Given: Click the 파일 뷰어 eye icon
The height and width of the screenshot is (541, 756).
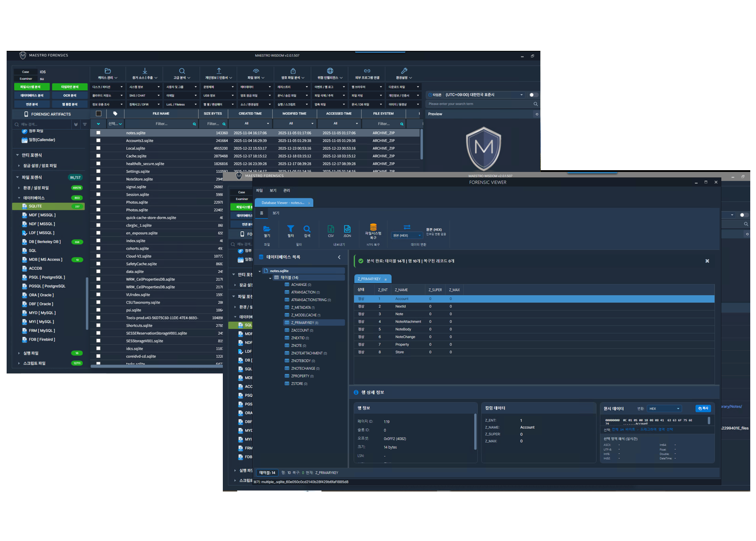Looking at the screenshot, I should click(256, 71).
